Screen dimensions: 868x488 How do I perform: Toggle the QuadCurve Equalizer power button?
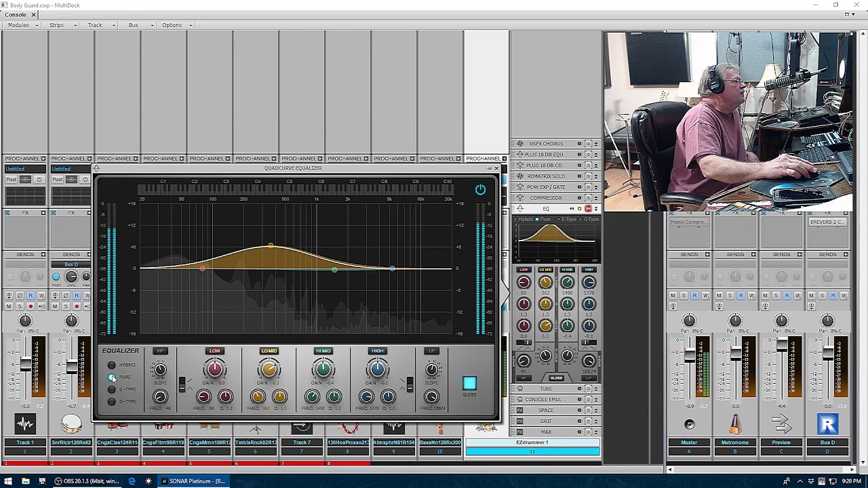click(480, 190)
